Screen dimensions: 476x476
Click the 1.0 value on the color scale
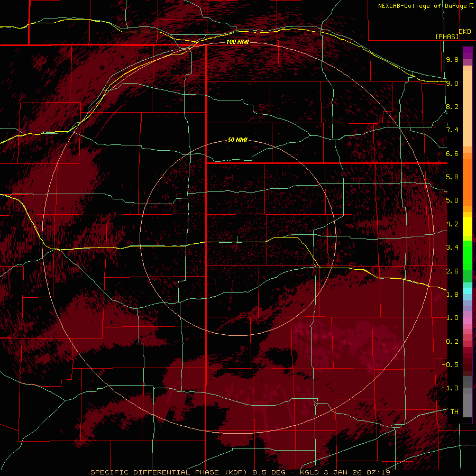pyautogui.click(x=452, y=318)
